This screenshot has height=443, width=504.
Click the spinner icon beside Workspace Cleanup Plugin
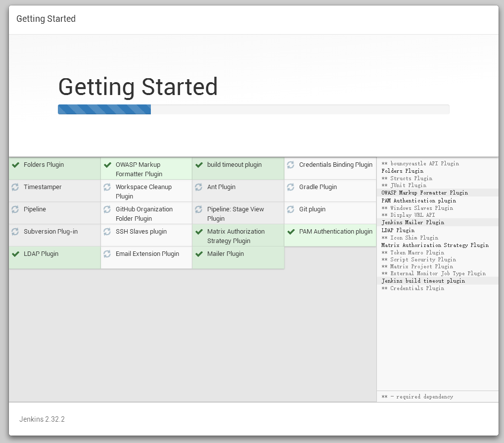[107, 187]
